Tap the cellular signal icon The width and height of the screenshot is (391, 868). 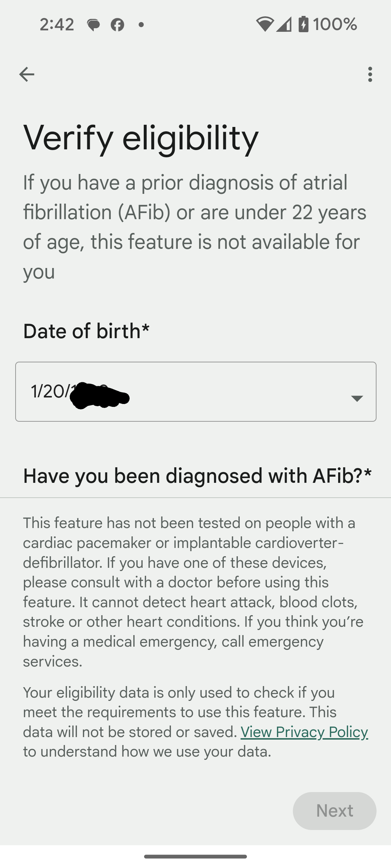pyautogui.click(x=284, y=24)
